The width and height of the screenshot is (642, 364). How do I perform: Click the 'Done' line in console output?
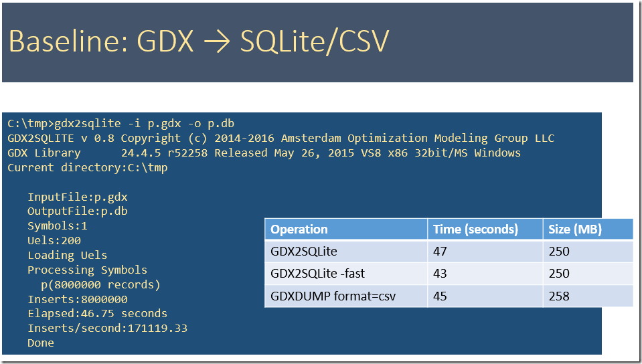pyautogui.click(x=41, y=343)
